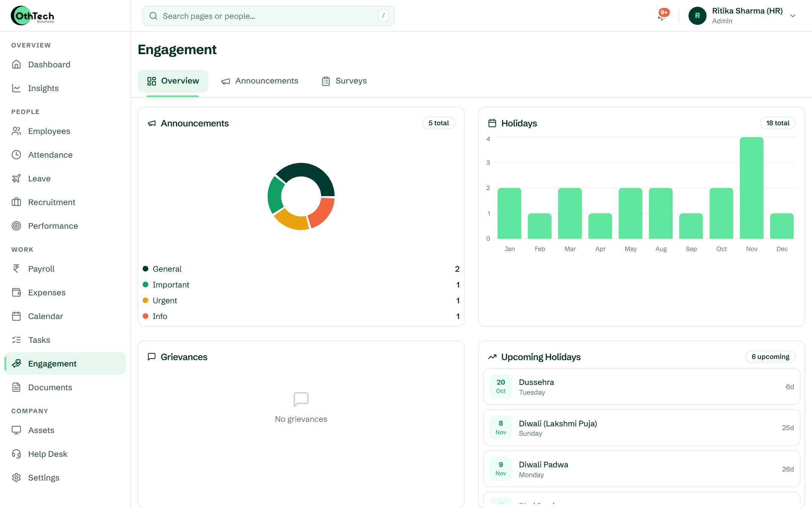Open the Diwali Padwa holiday card

coord(642,469)
